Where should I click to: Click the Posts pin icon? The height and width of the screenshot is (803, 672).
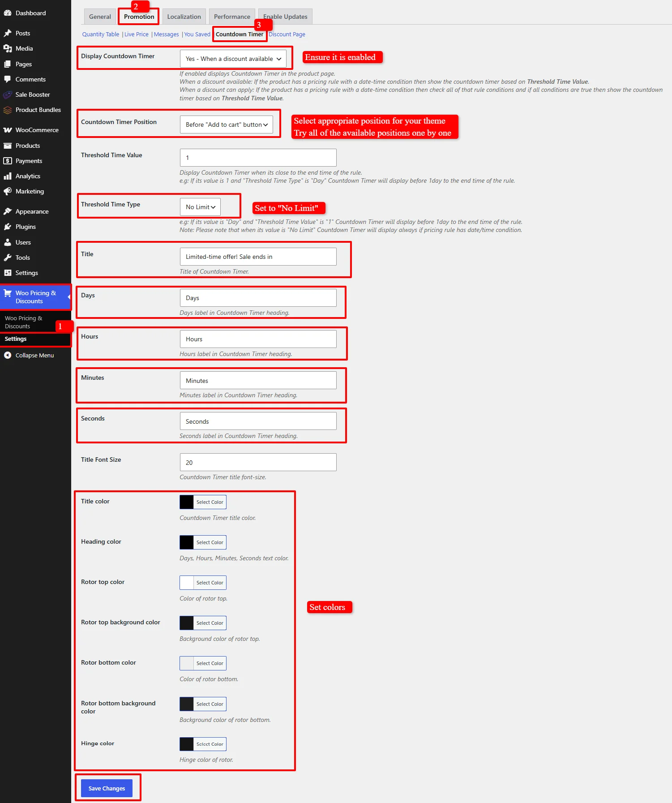click(8, 33)
